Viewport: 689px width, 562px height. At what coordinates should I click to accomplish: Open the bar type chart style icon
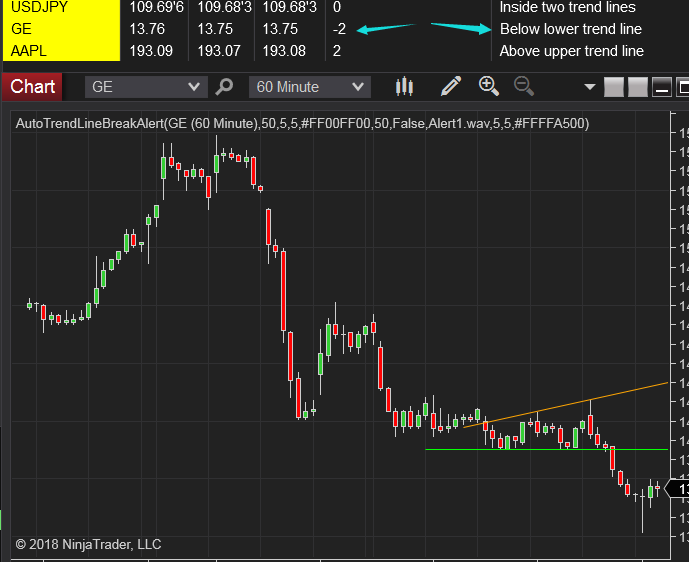(x=404, y=87)
